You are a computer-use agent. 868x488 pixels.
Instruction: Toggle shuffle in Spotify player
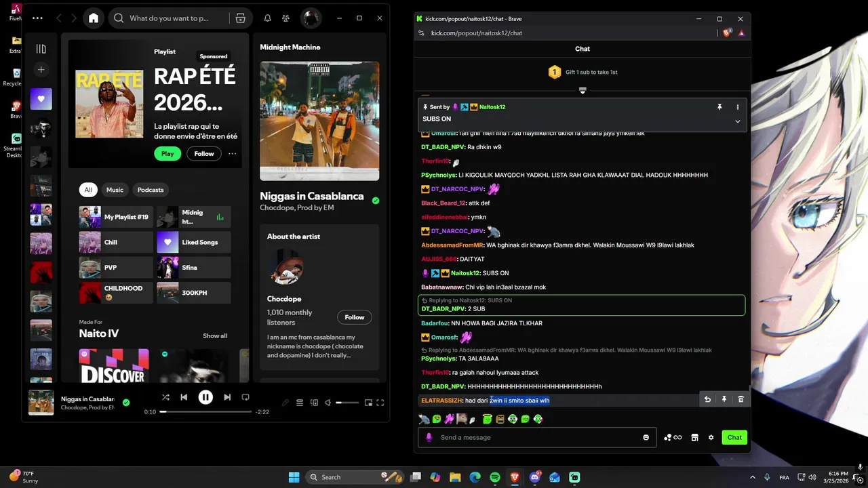coord(165,397)
